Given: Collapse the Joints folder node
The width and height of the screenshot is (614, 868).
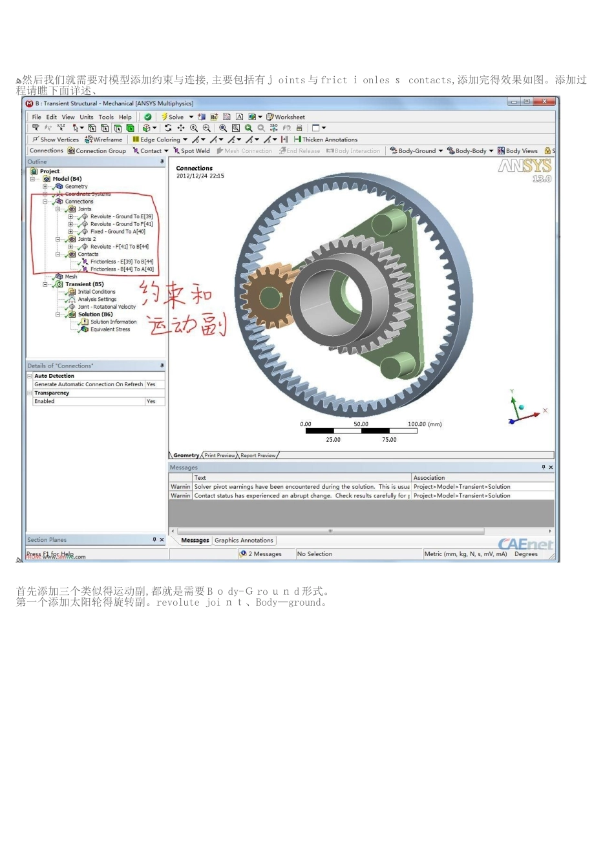Looking at the screenshot, I should [x=58, y=209].
